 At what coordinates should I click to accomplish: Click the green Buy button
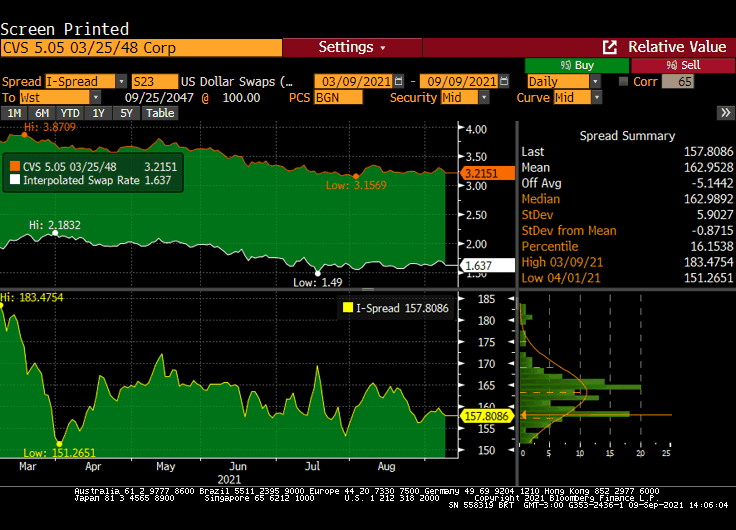tap(577, 65)
